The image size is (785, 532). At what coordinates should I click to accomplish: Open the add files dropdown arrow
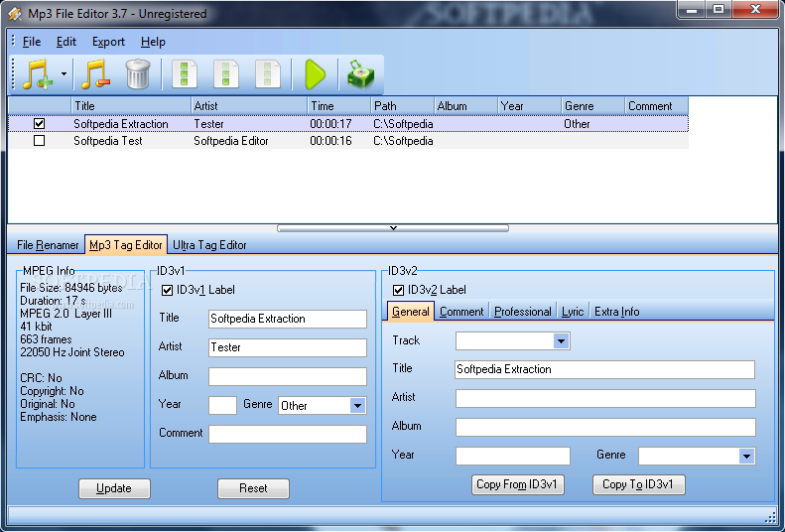[x=65, y=74]
